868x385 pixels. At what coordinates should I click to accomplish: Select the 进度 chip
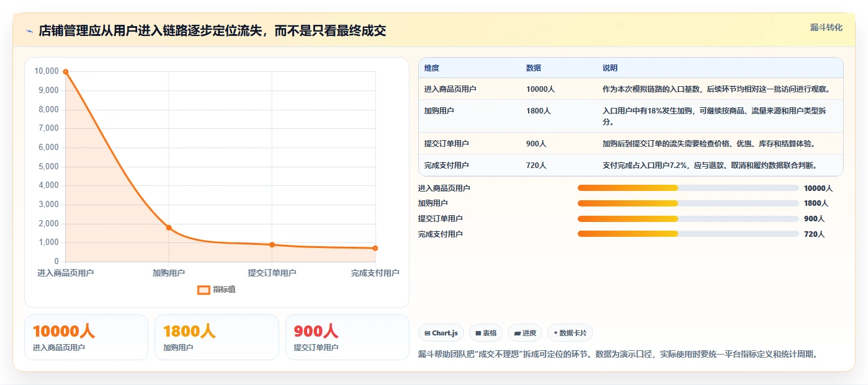(x=525, y=333)
